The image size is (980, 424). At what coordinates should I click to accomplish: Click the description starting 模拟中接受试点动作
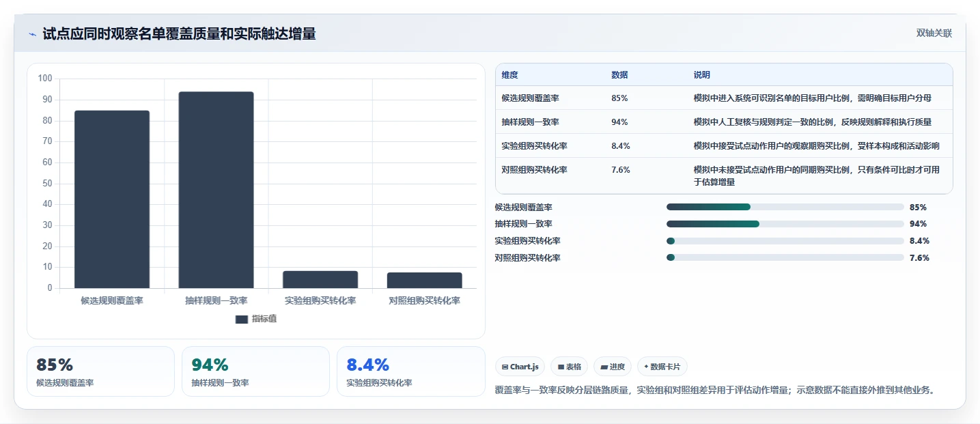pos(817,146)
